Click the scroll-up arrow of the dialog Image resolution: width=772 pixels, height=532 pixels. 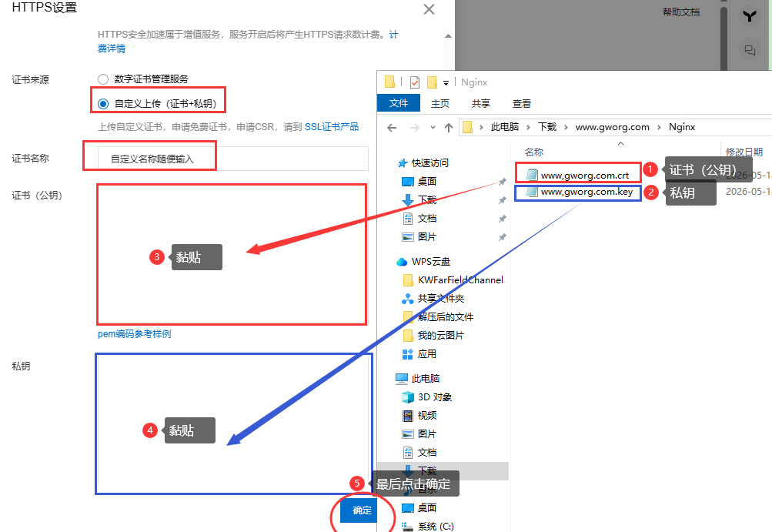(x=448, y=36)
